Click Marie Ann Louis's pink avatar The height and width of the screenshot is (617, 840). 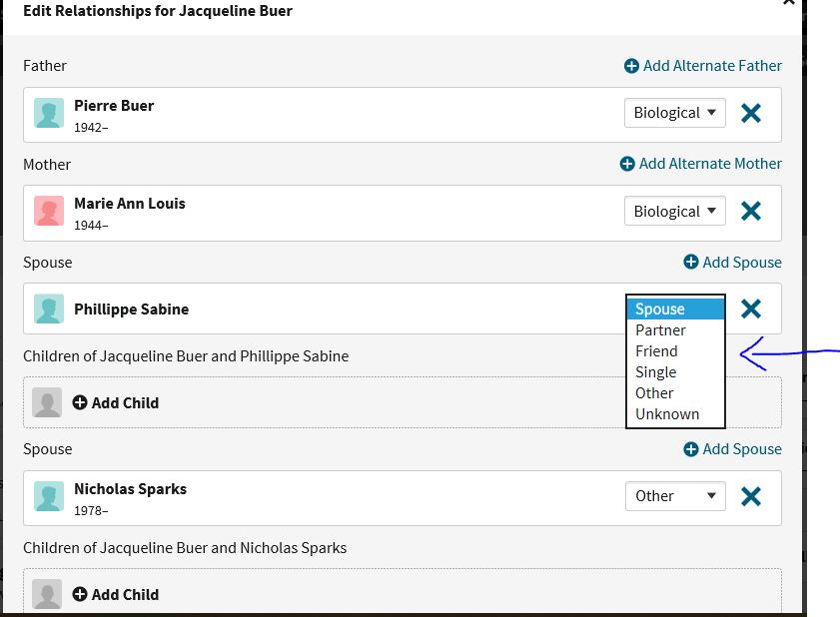49,211
